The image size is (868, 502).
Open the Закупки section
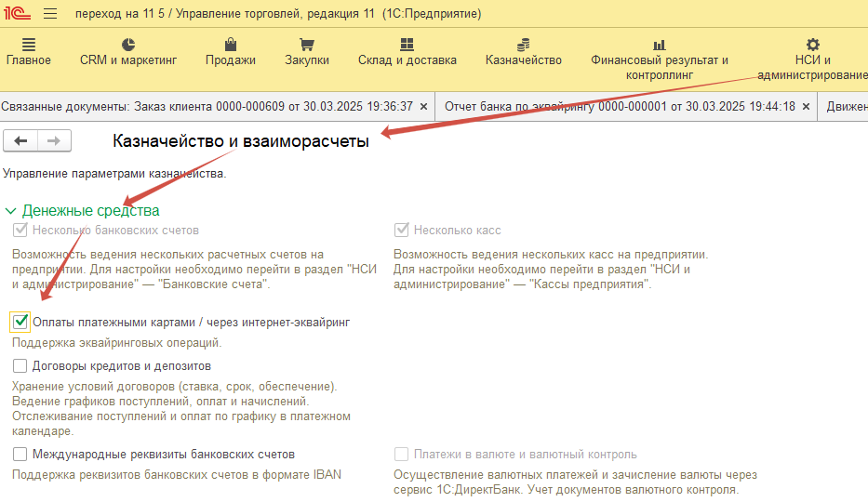(307, 52)
